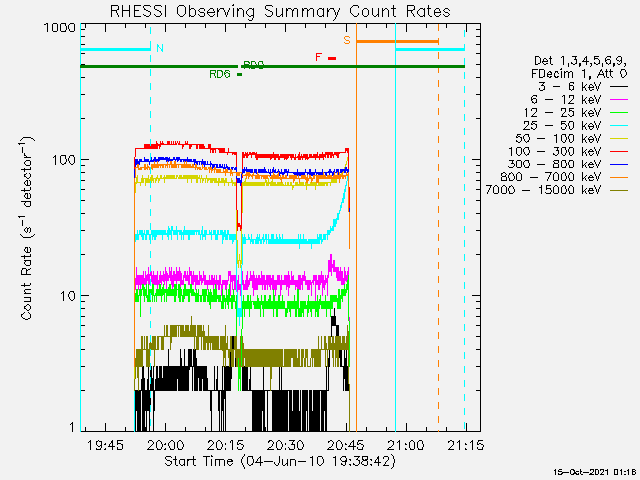This screenshot has width=640, height=480.
Task: Click the blue line swatch for 300 - 800 keV
Action: click(619, 164)
